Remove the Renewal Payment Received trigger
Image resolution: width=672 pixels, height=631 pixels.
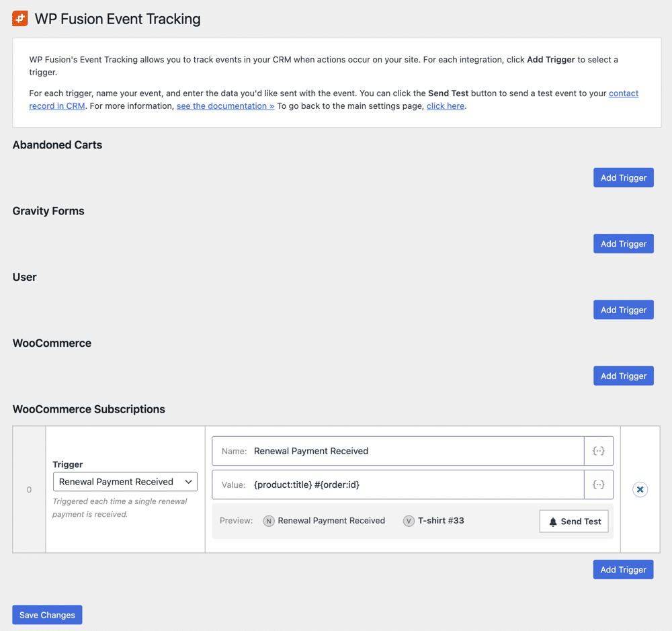(x=640, y=489)
